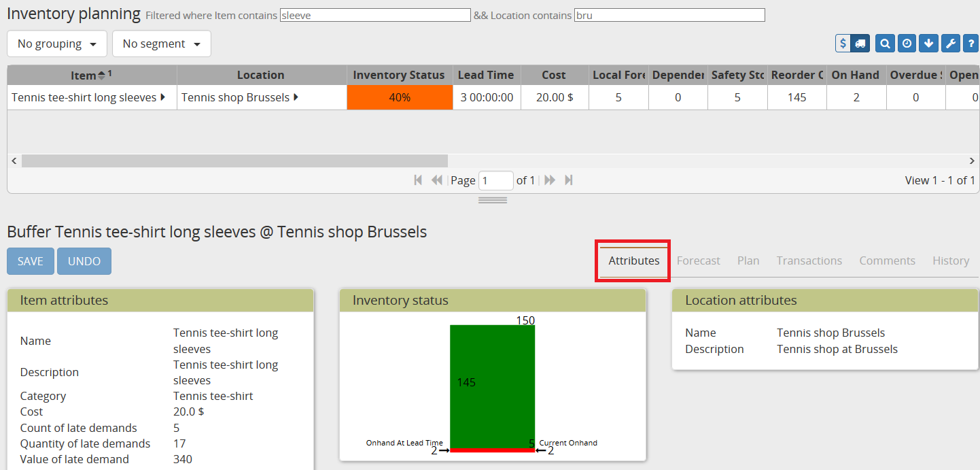Open the No segment dropdown

point(161,43)
